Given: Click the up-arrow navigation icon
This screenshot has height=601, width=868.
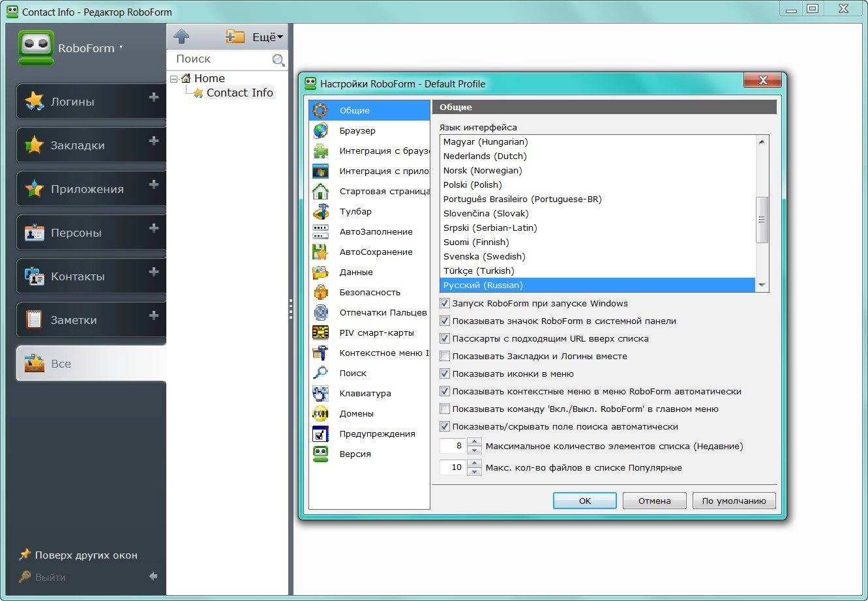Looking at the screenshot, I should (x=182, y=37).
